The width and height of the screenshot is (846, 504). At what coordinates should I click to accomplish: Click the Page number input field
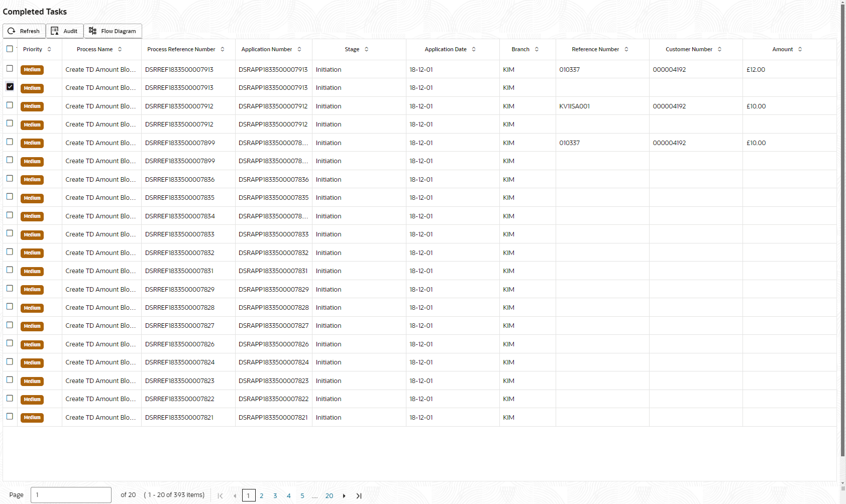[x=71, y=495]
